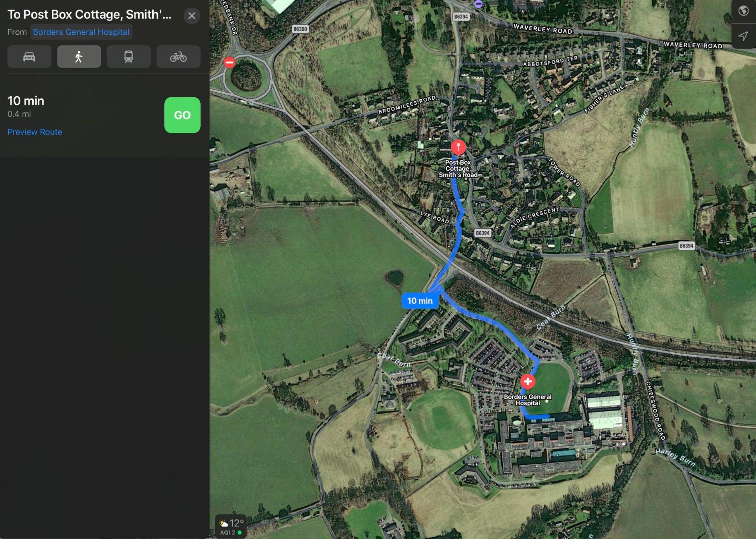
Task: Select driving directions car icon
Action: point(29,57)
